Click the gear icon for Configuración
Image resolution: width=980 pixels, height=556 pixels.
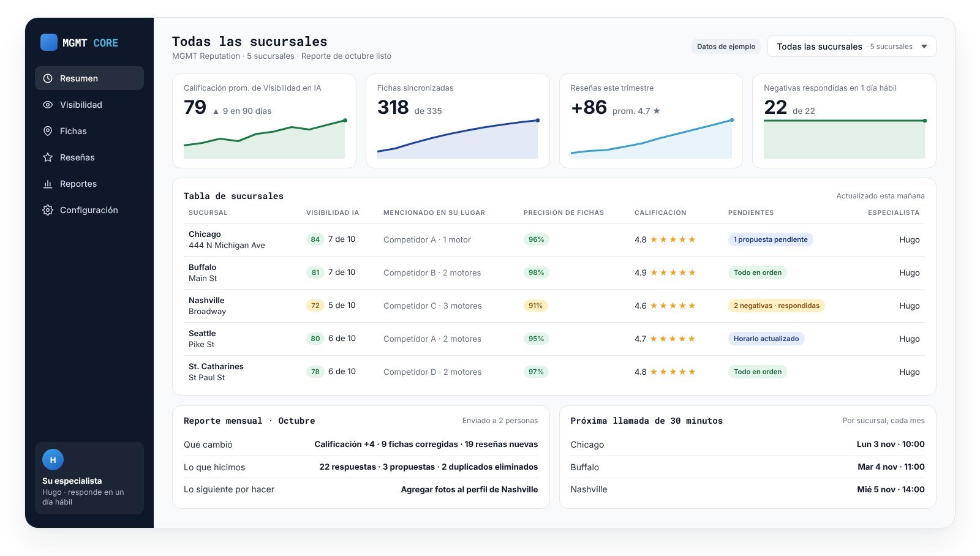(48, 210)
